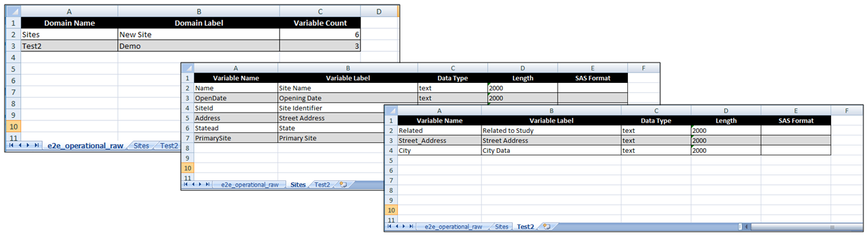The height and width of the screenshot is (237, 868).
Task: Select active Sites tab in middle window
Action: tap(298, 185)
